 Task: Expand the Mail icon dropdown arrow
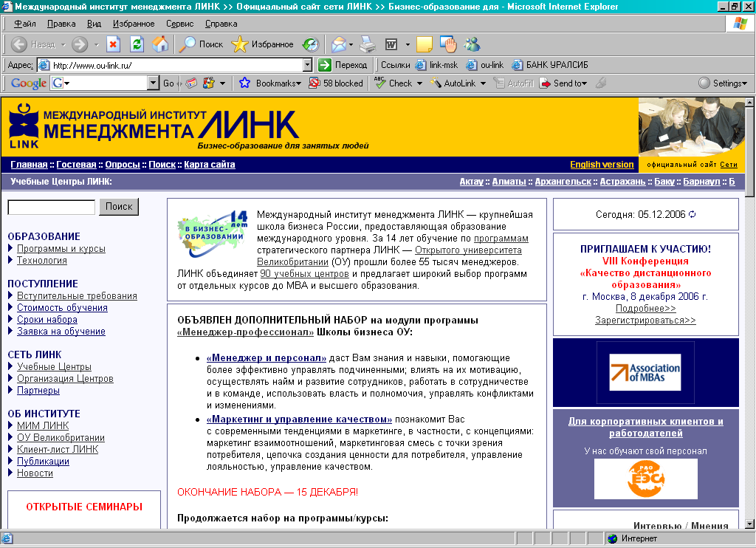point(351,44)
